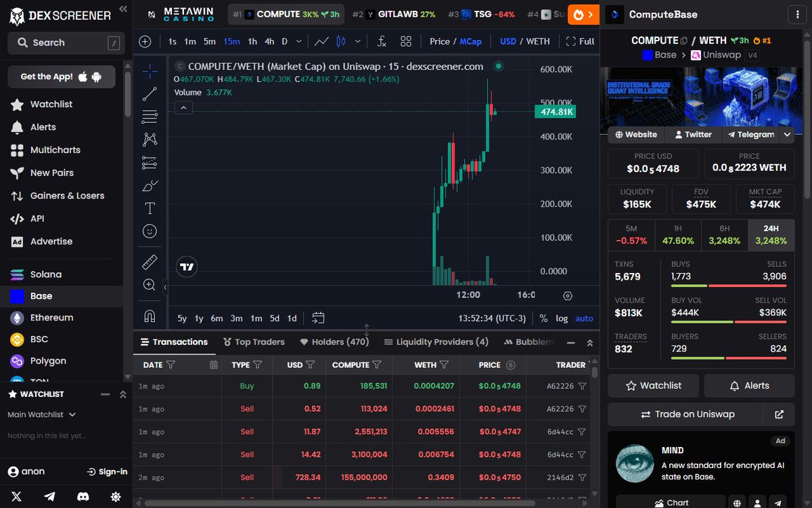This screenshot has width=812, height=508.
Task: Toggle chart to Price view
Action: pos(440,41)
